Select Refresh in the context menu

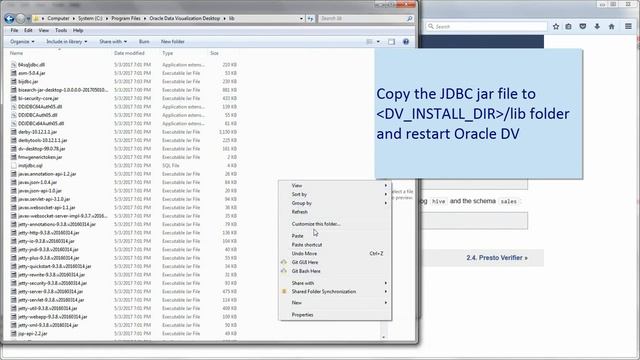pos(334,212)
